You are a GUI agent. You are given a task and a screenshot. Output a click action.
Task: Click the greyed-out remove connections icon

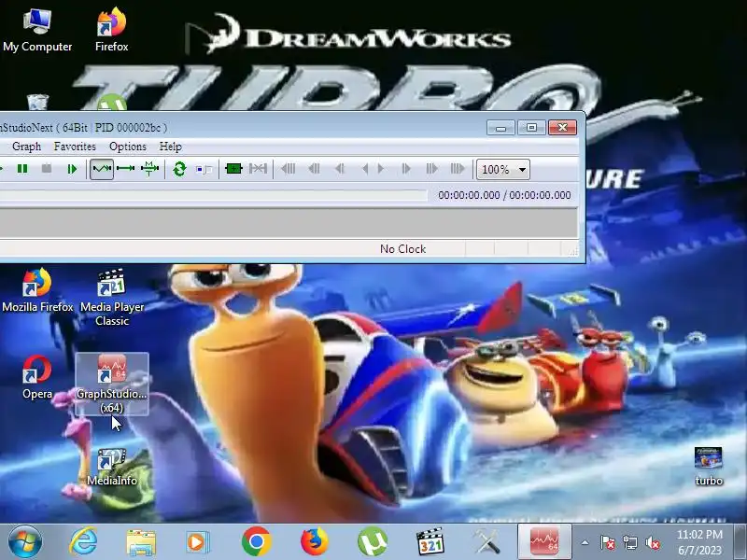click(258, 169)
